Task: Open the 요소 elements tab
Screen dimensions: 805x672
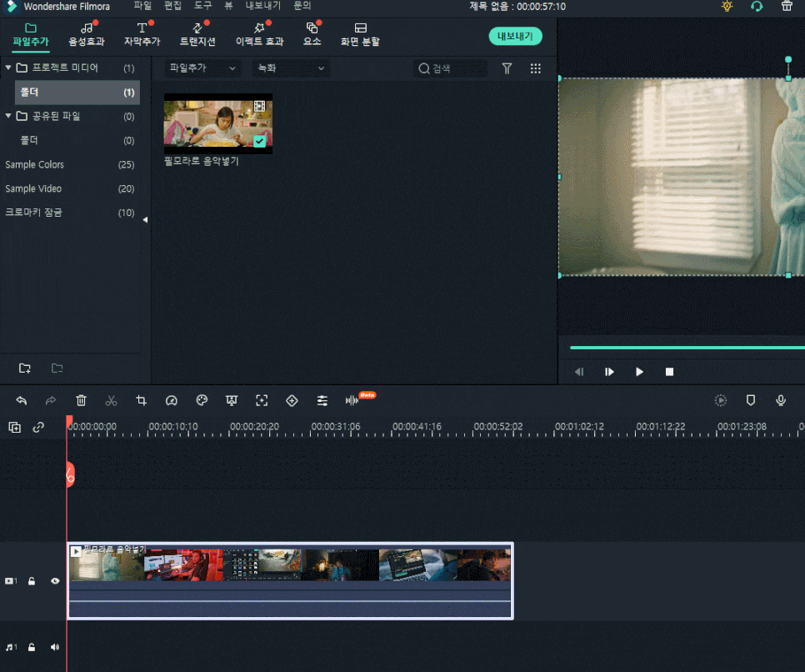Action: coord(312,34)
